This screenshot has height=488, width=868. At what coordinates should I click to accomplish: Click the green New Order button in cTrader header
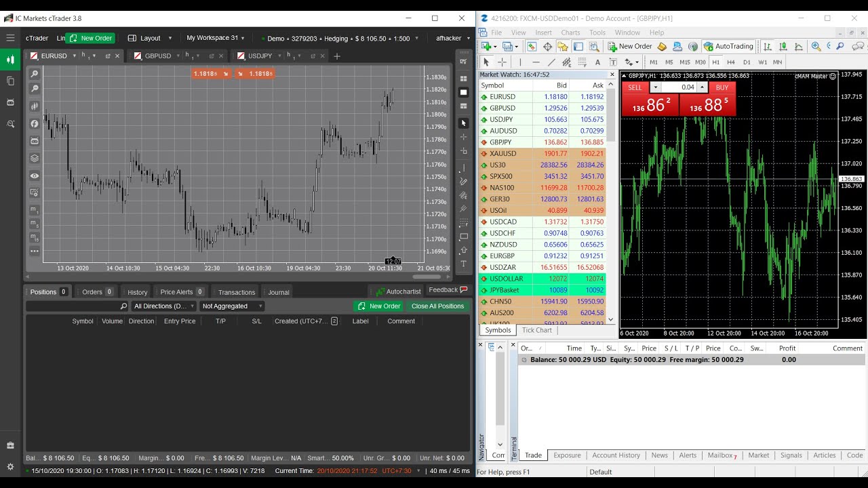[90, 38]
